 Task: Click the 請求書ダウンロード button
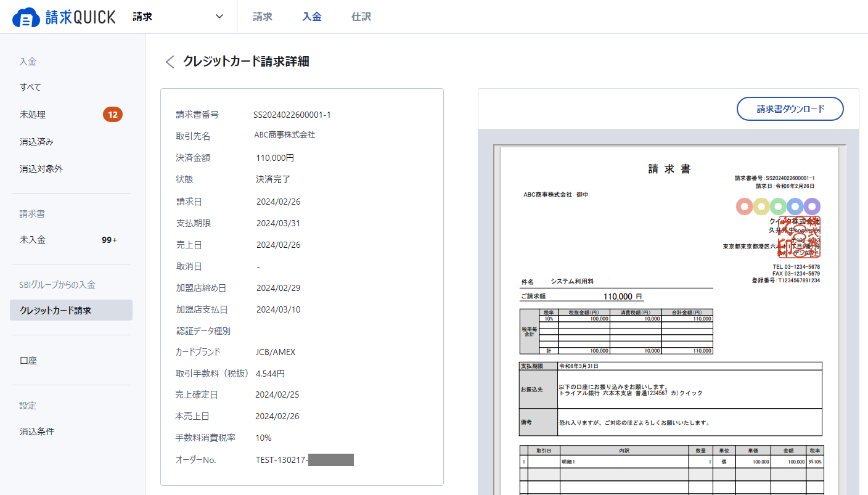pyautogui.click(x=790, y=109)
